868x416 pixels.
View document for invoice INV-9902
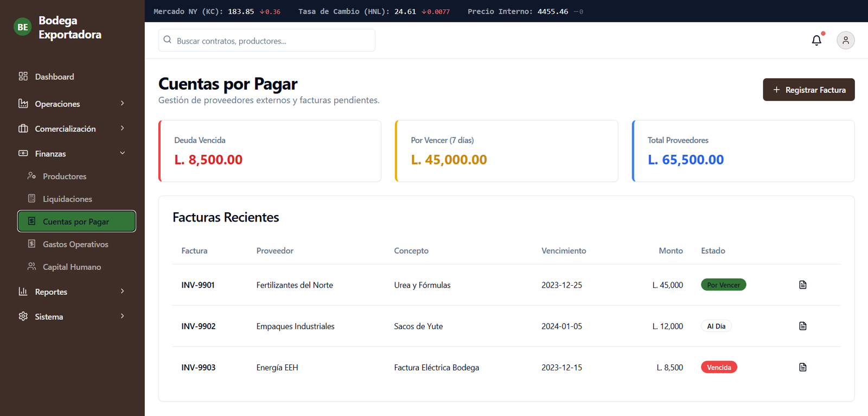coord(803,326)
